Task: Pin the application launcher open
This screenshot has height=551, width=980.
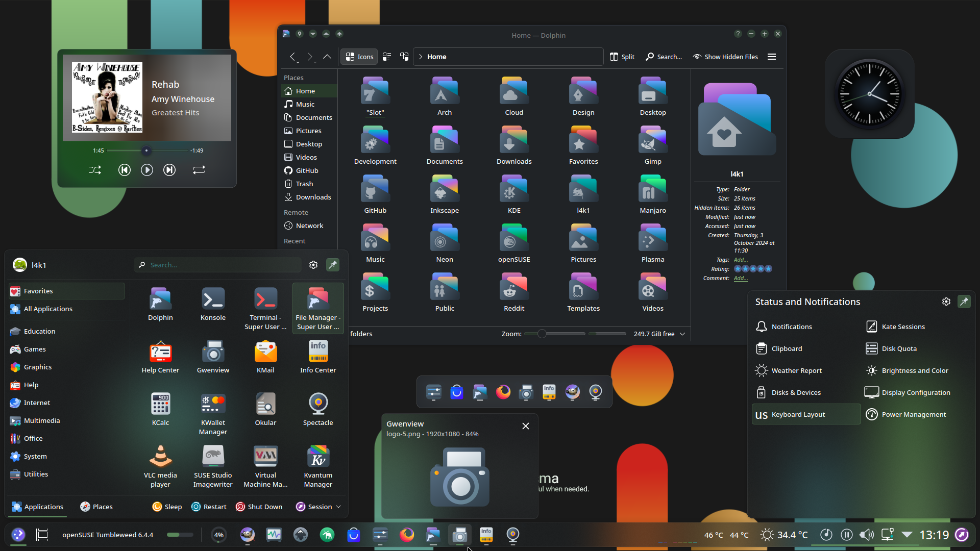Action: pyautogui.click(x=333, y=265)
